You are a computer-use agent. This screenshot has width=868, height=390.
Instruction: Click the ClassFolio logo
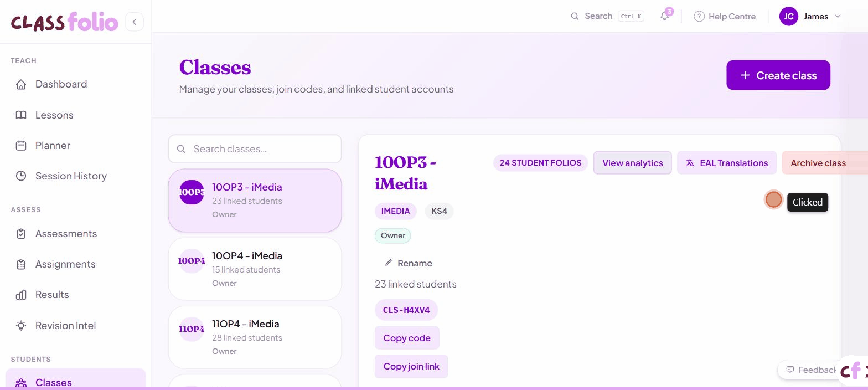point(64,22)
